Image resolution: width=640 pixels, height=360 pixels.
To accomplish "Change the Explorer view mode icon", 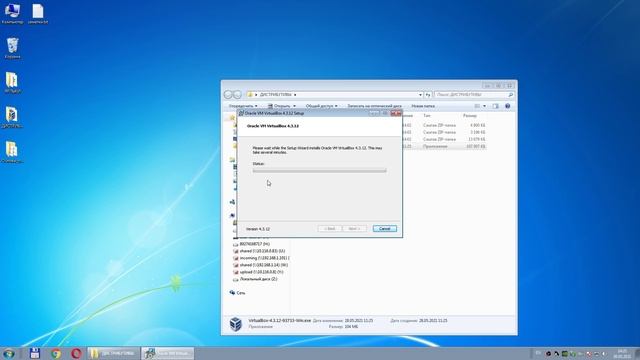I will [477, 106].
